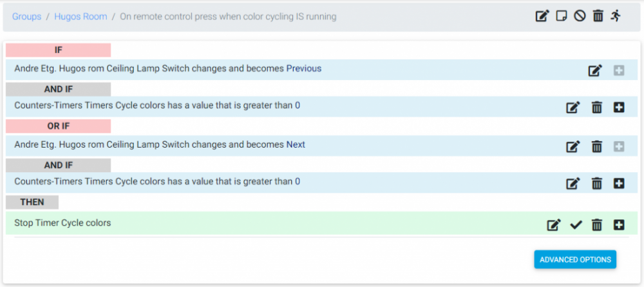Click the checkmark on Stop Timer action
The height and width of the screenshot is (287, 644).
point(576,225)
